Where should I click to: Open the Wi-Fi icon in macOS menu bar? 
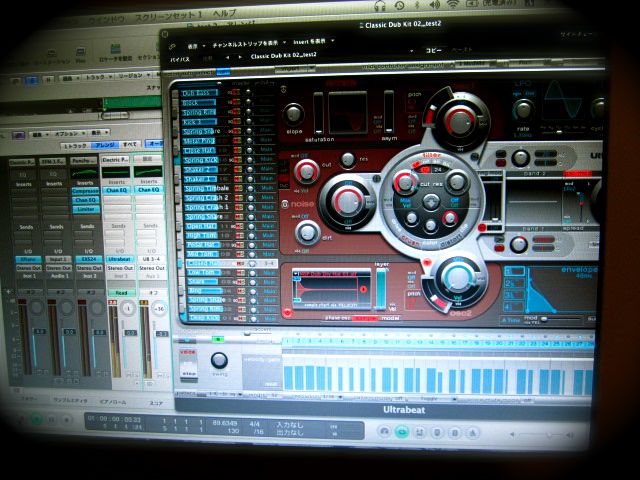point(453,4)
